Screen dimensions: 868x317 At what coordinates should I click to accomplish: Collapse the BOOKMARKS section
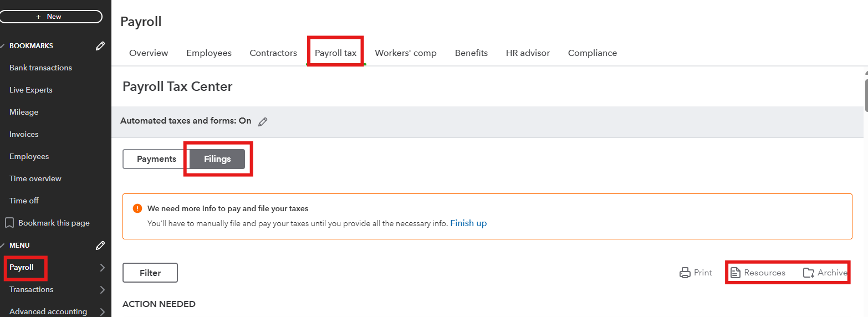[x=2, y=46]
